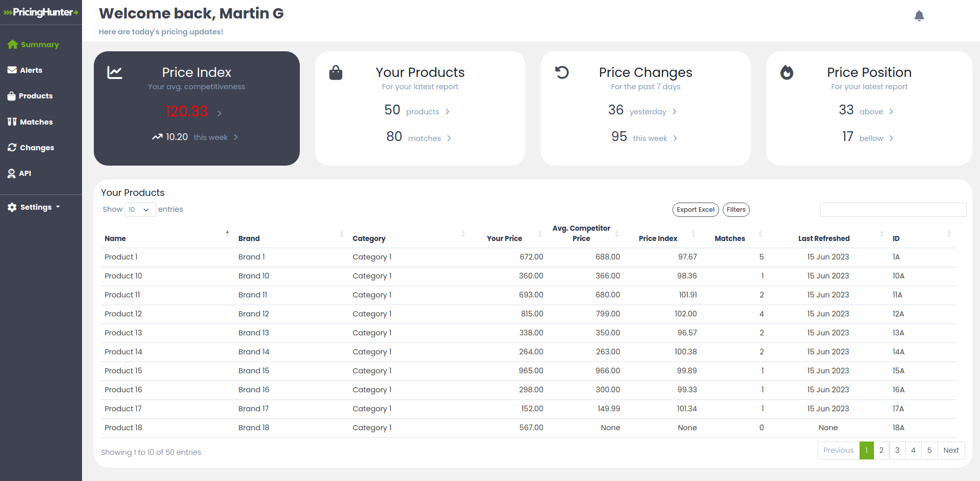The height and width of the screenshot is (481, 980).
Task: Click the flame icon on Price Position card
Action: tap(787, 72)
